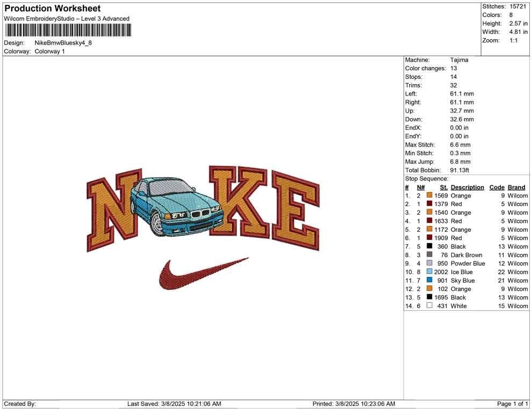Click the blue BMW car in the design
Viewport: 532px width, 409px height.
[x=177, y=206]
